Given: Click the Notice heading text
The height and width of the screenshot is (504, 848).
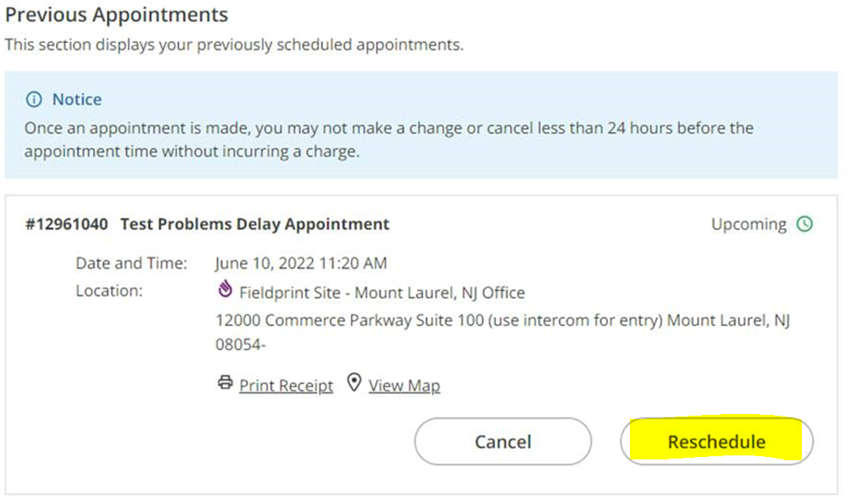Looking at the screenshot, I should point(77,100).
